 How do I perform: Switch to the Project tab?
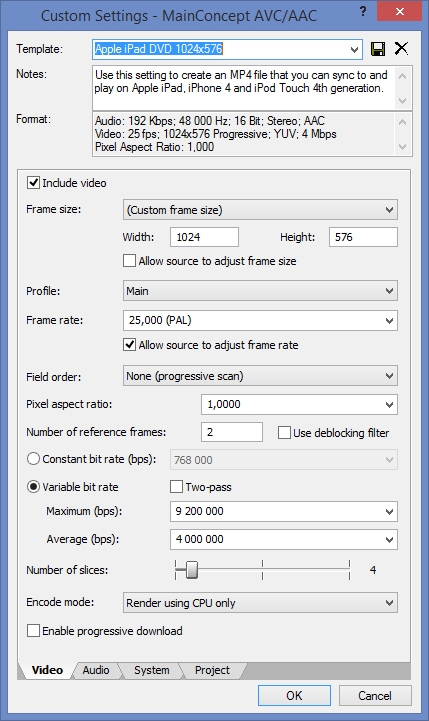tap(212, 670)
